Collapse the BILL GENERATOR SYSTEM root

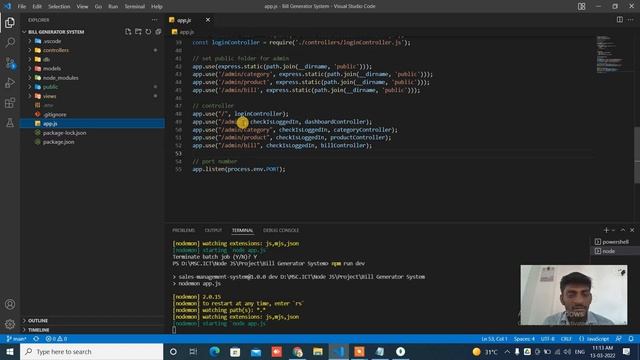tap(56, 32)
